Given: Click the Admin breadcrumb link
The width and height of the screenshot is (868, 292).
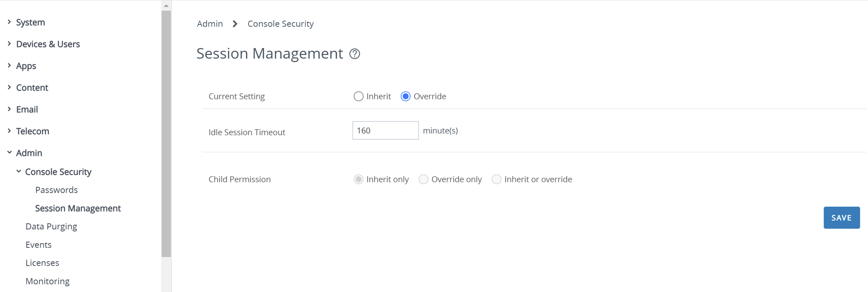Looking at the screenshot, I should point(210,24).
